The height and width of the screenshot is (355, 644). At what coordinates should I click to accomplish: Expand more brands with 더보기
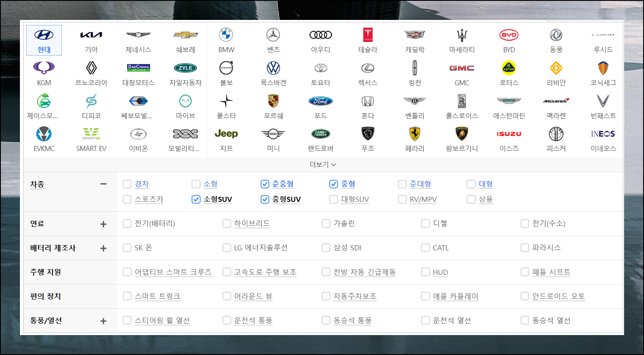[323, 165]
